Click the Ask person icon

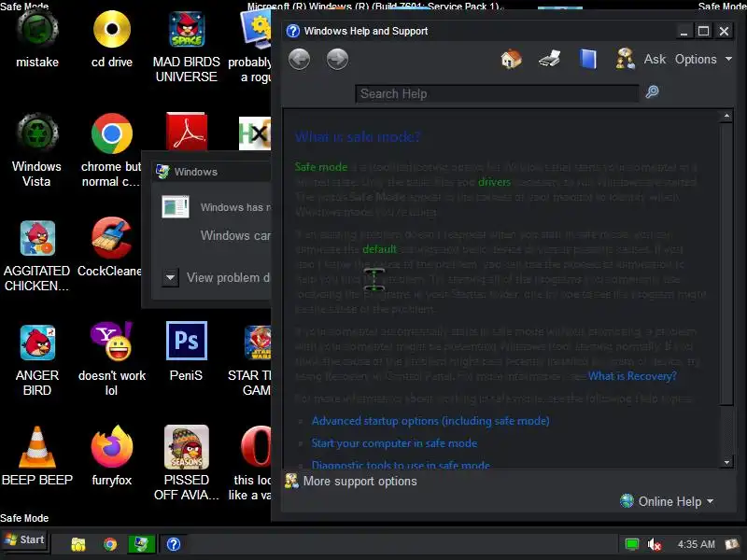coord(626,59)
